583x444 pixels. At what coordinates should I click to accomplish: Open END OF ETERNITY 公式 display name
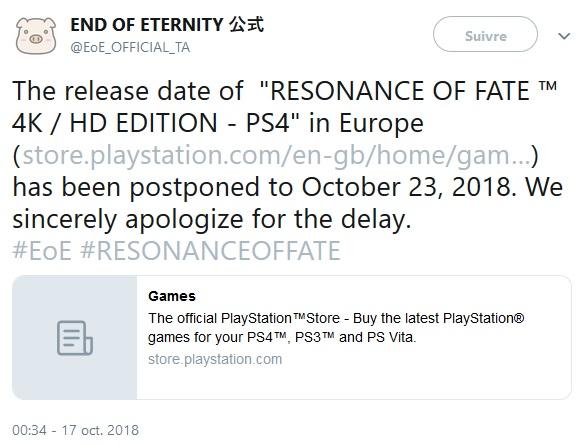(167, 25)
